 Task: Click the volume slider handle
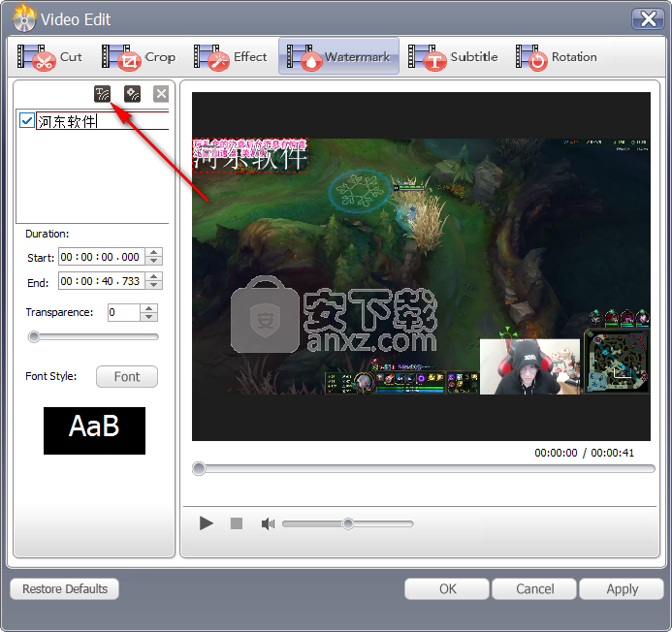pyautogui.click(x=348, y=523)
